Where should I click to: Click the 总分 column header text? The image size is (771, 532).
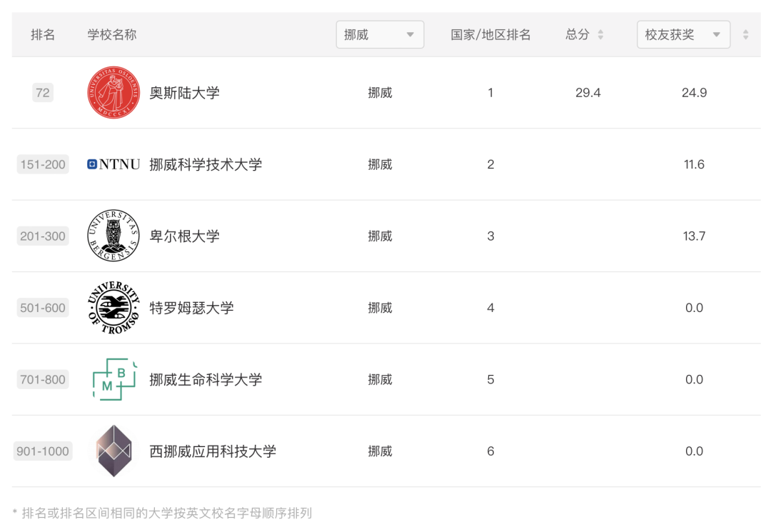coord(578,34)
